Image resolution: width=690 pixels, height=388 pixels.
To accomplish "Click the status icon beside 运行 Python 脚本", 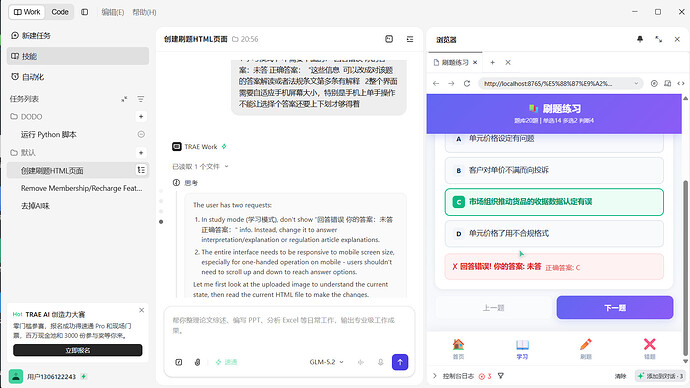I will point(141,134).
